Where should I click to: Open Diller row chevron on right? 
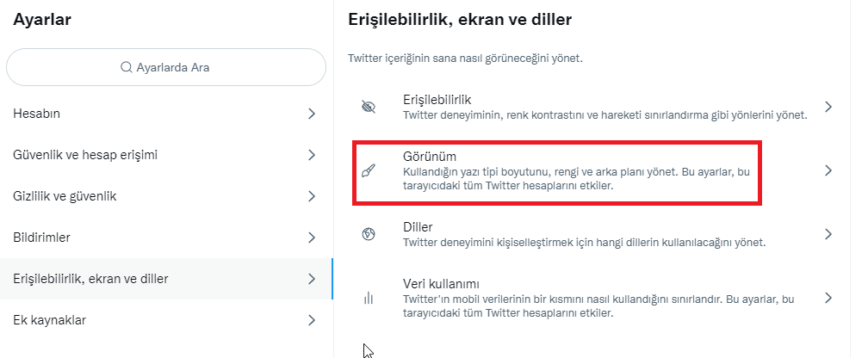(x=828, y=234)
